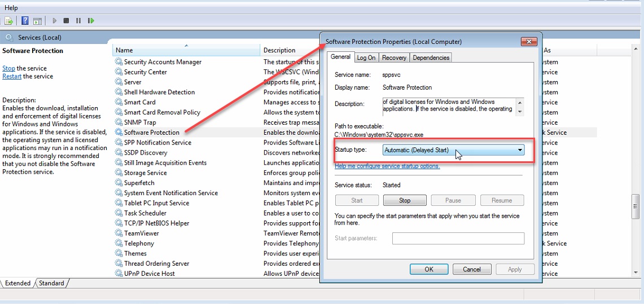The height and width of the screenshot is (304, 644).
Task: Click the Services (Local) gear icon in header
Action: [x=9, y=38]
